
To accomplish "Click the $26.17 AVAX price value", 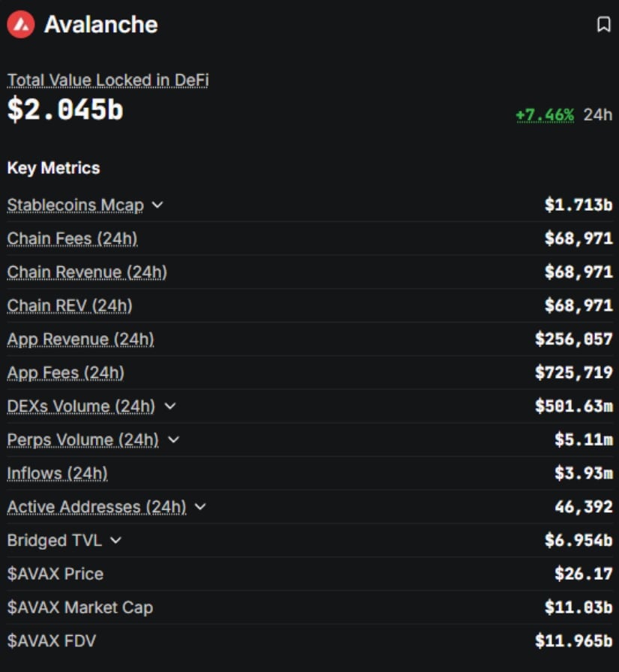I will 584,574.
